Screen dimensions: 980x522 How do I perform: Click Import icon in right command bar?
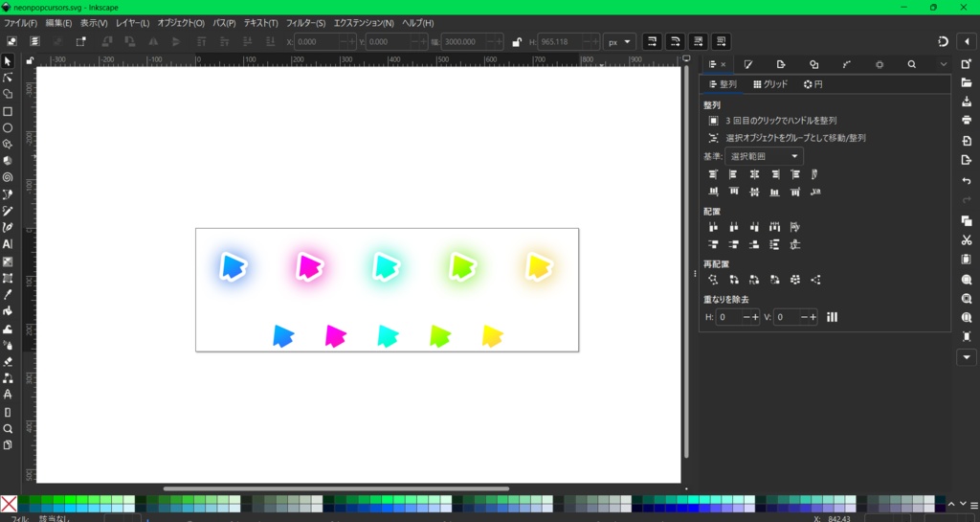(x=967, y=141)
